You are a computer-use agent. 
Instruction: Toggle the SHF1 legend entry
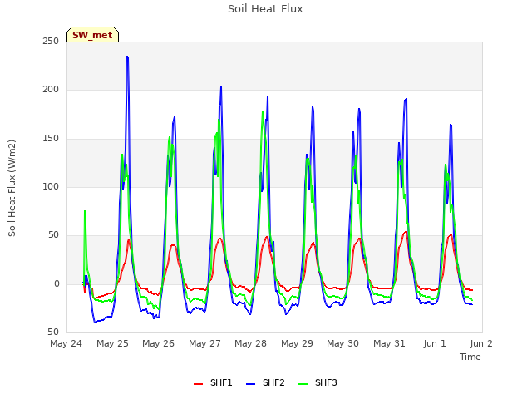213,382
